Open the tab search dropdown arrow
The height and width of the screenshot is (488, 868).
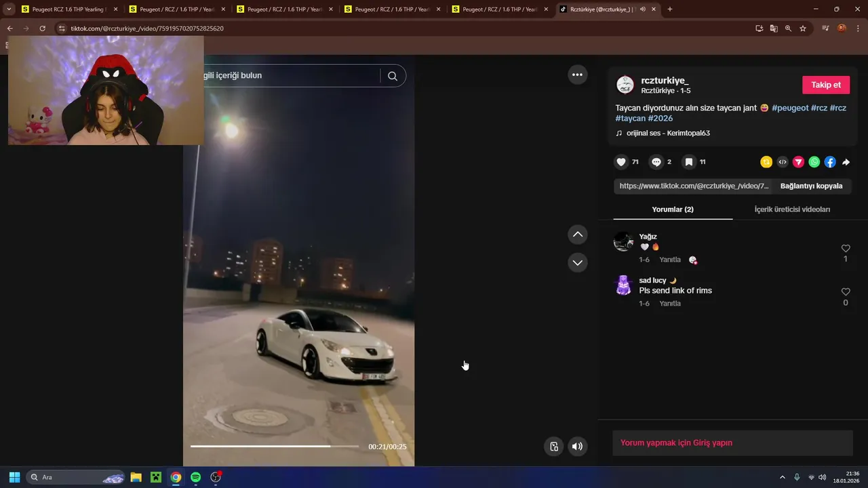coord(9,9)
